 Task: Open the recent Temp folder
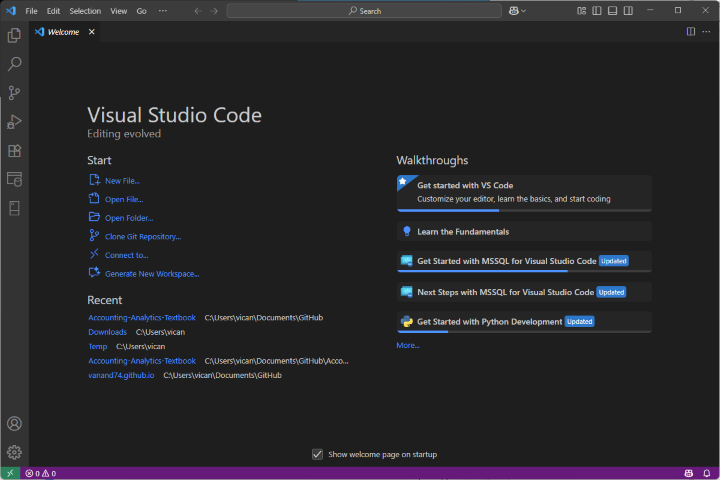click(x=97, y=346)
